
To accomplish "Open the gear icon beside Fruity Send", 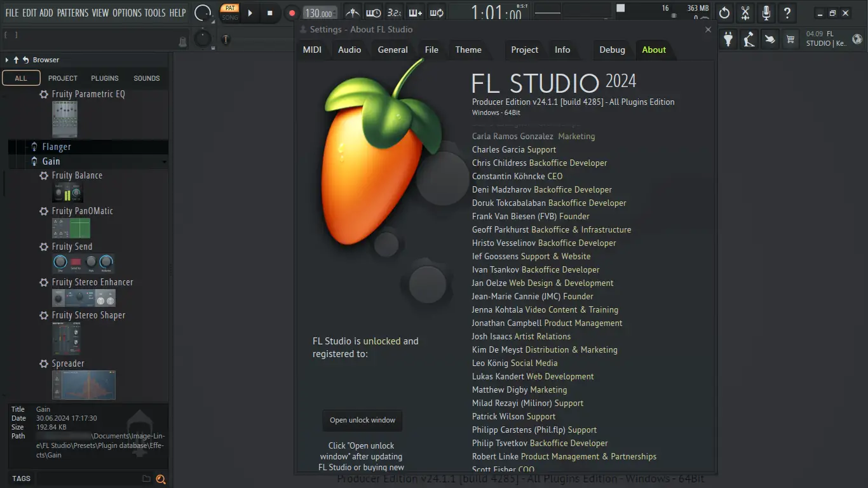I will [x=44, y=247].
